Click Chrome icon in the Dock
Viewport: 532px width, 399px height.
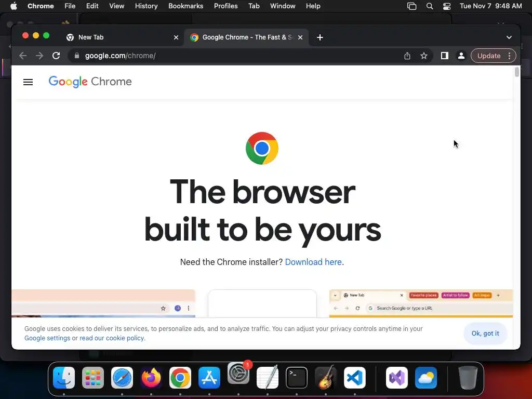[180, 378]
